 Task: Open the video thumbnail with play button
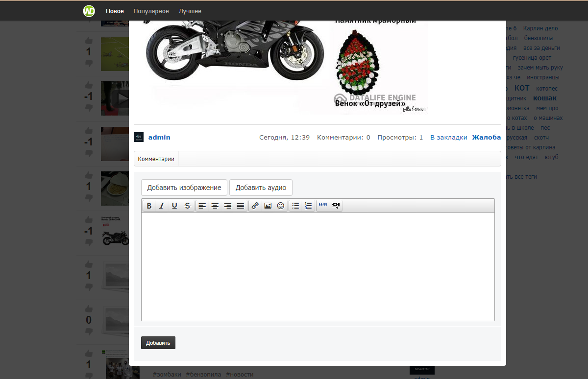[115, 98]
